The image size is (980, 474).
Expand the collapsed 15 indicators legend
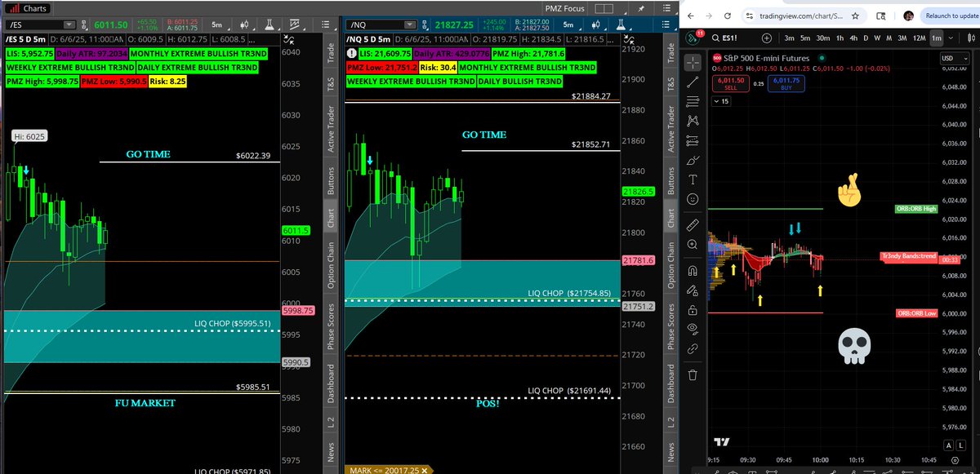pos(722,101)
